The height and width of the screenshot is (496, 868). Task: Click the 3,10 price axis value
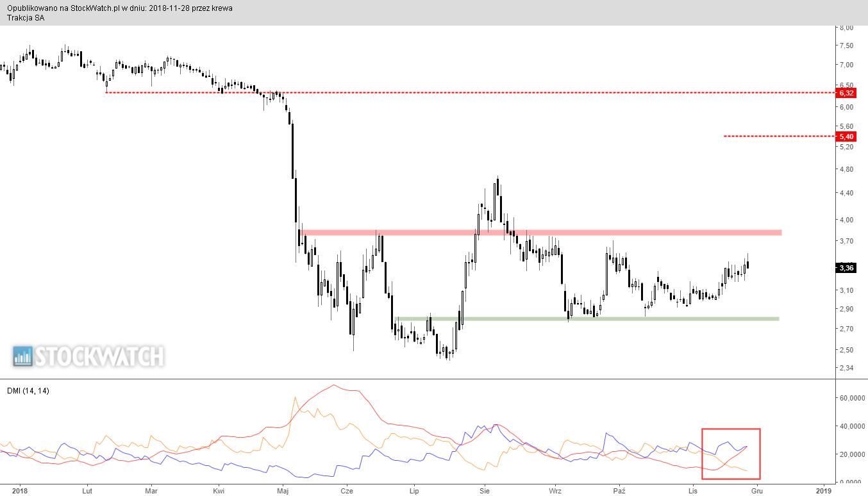coord(846,290)
